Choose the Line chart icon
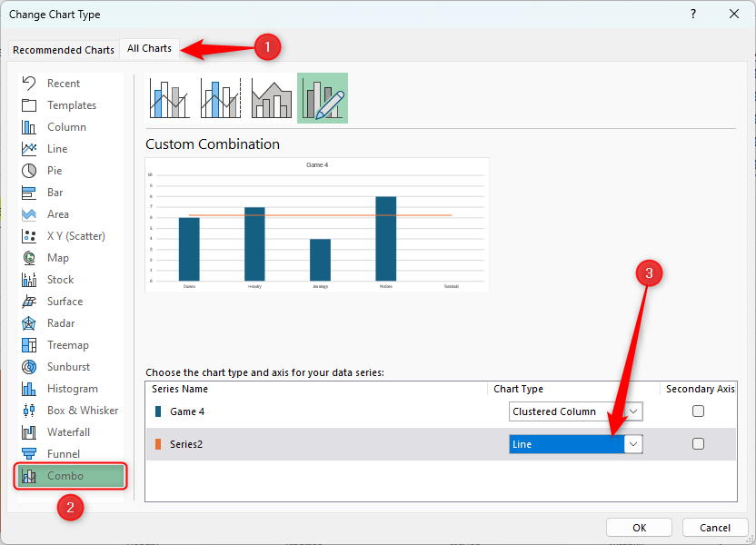This screenshot has width=756, height=545. pyautogui.click(x=29, y=149)
